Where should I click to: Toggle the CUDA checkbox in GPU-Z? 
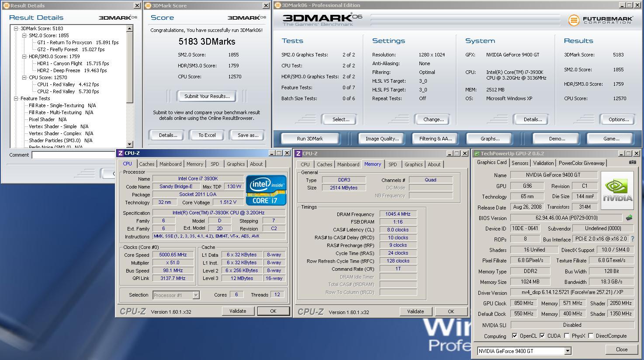[542, 336]
